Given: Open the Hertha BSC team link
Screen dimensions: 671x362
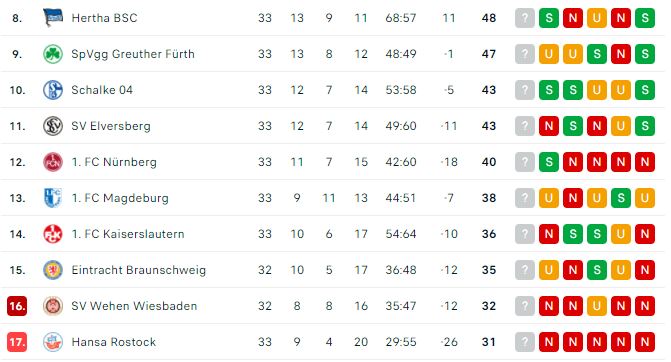Looking at the screenshot, I should click(x=104, y=18).
